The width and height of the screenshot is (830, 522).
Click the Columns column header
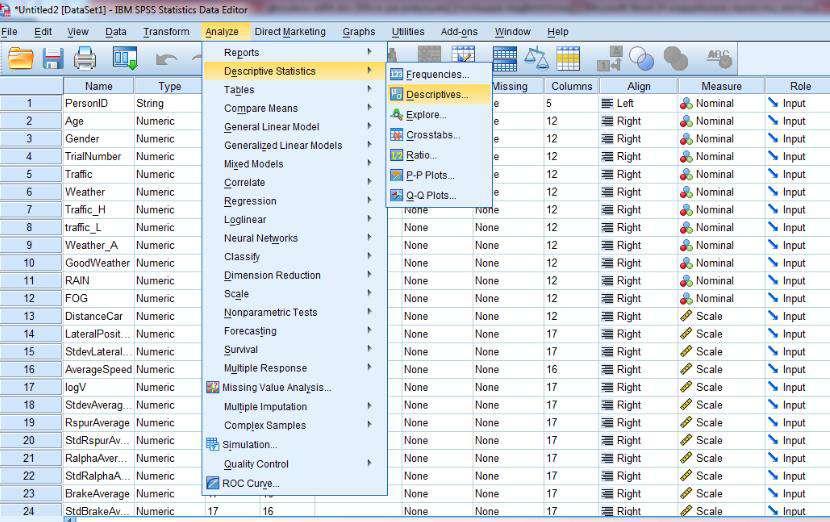[x=571, y=86]
